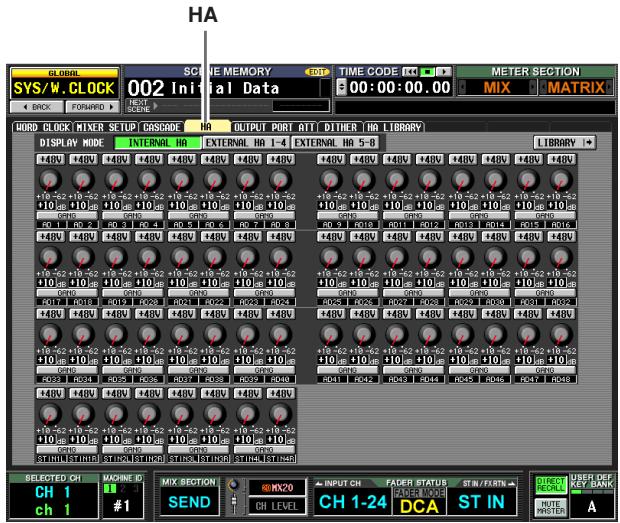Screen dimensions: 620x523
Task: Click the time code play icon
Action: point(444,72)
